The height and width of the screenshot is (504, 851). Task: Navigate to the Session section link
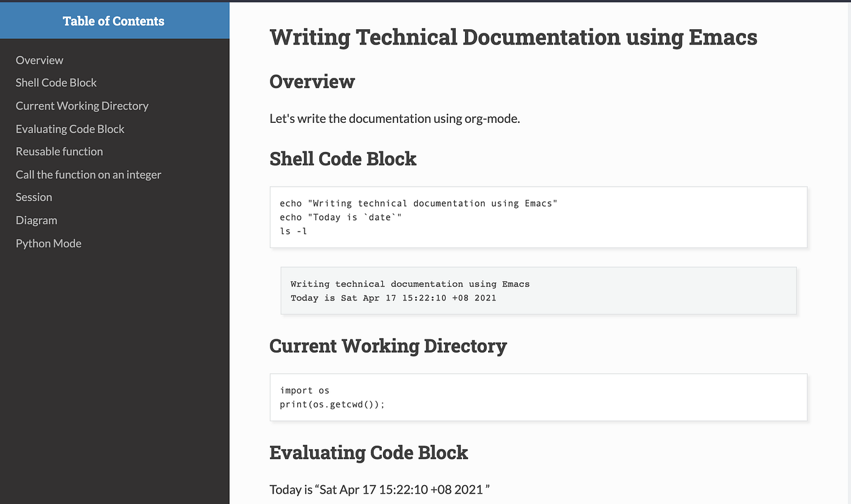34,197
